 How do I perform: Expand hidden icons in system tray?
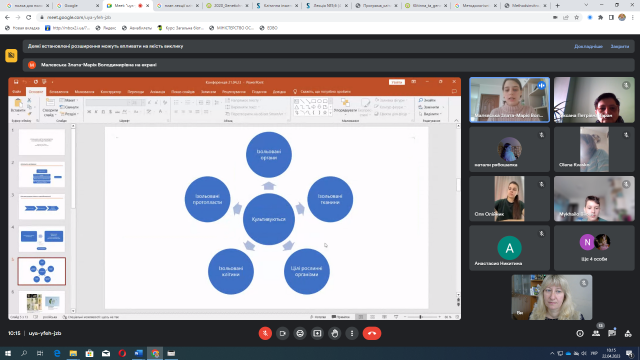pyautogui.click(x=552, y=353)
